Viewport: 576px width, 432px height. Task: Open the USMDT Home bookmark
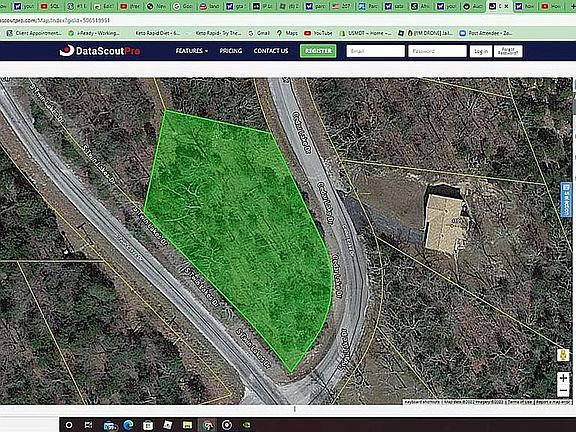pyautogui.click(x=366, y=33)
